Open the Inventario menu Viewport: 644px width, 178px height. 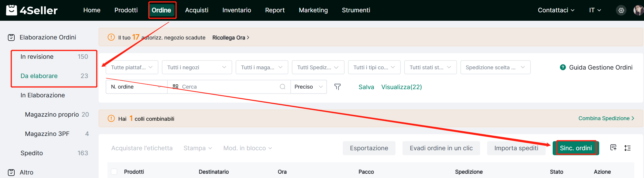point(237,10)
